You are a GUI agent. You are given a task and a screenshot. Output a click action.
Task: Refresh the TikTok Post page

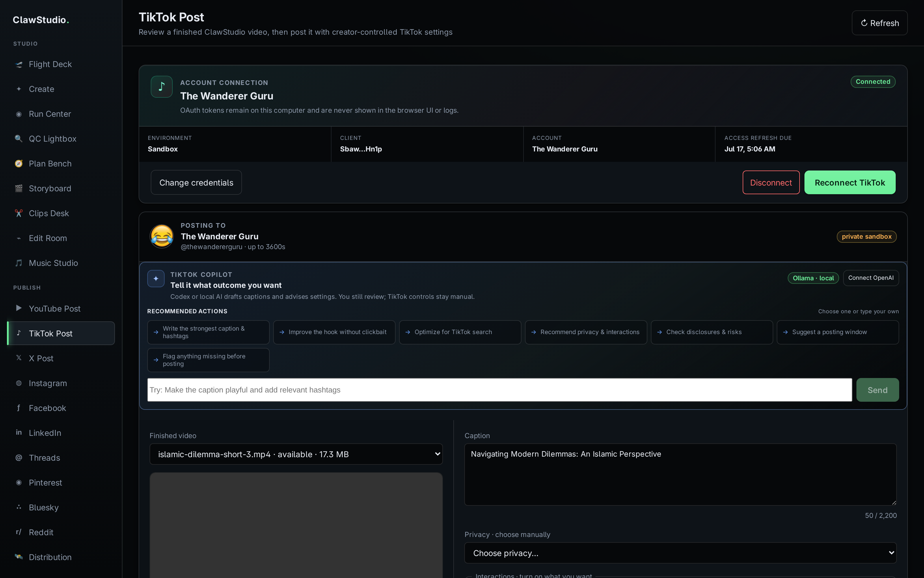(879, 23)
